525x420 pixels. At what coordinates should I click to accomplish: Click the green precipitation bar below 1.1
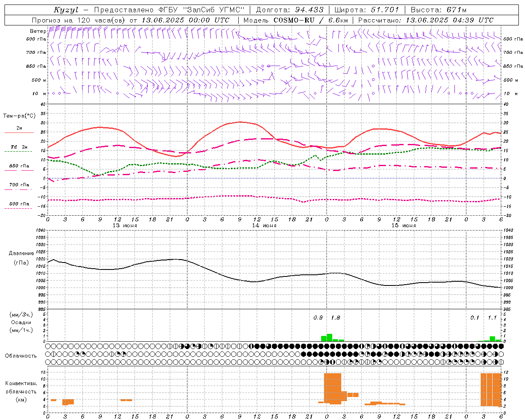tap(492, 339)
